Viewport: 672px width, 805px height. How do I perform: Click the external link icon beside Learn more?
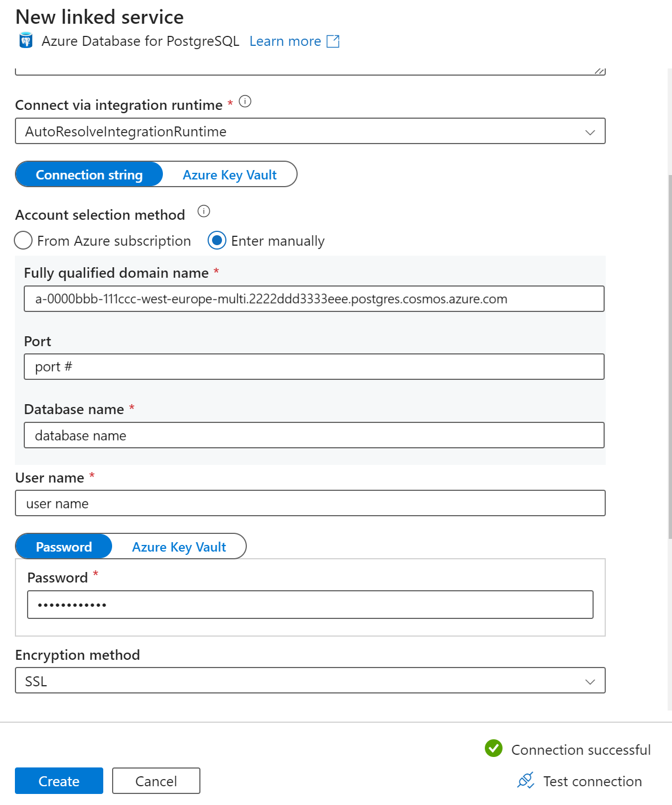[x=333, y=41]
